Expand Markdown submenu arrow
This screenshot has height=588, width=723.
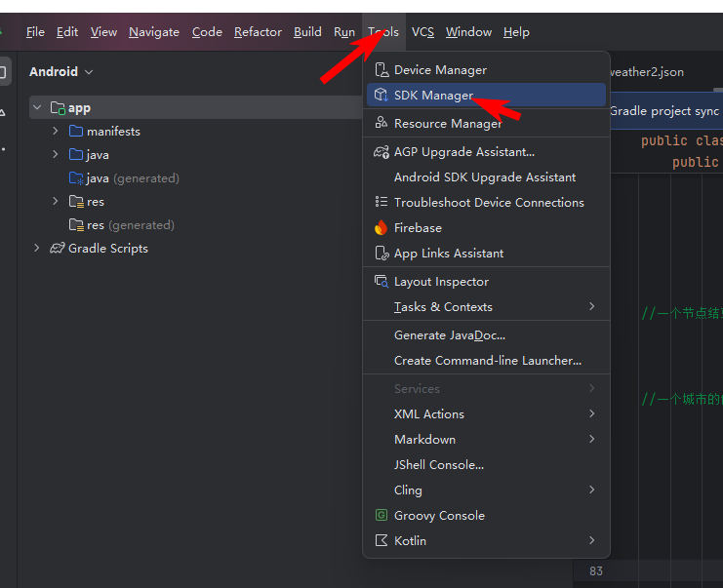[592, 439]
